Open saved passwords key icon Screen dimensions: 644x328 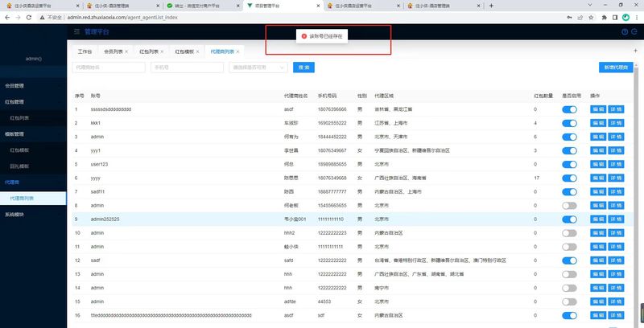coord(569,18)
